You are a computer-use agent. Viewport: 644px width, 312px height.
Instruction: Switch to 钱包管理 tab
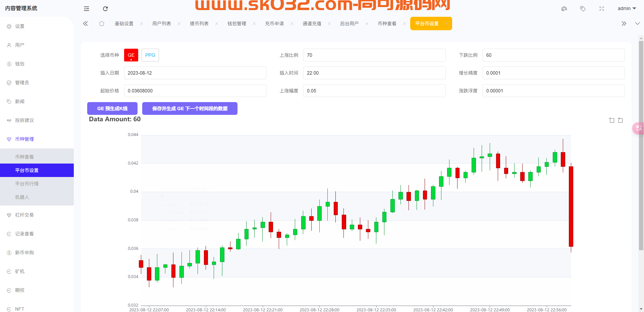(x=237, y=24)
